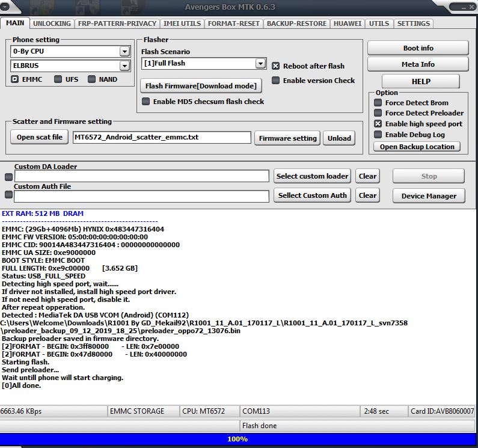Enable MD5 checksum flash check

[146, 101]
